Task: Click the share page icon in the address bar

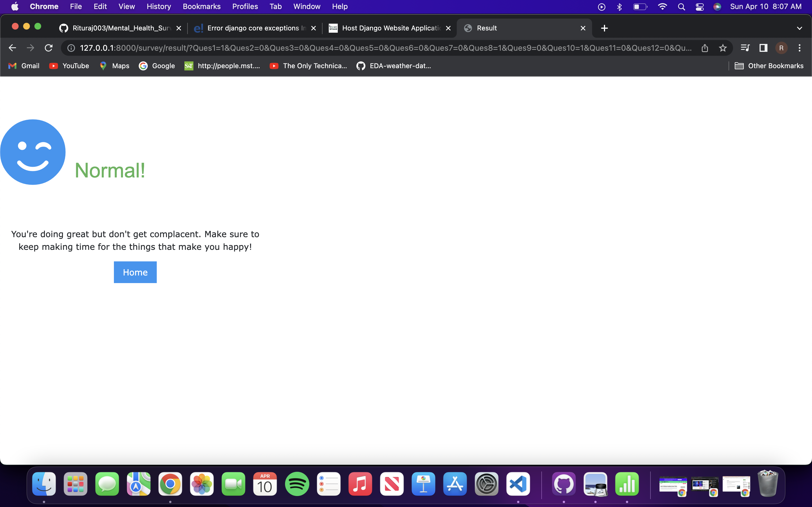Action: coord(705,48)
